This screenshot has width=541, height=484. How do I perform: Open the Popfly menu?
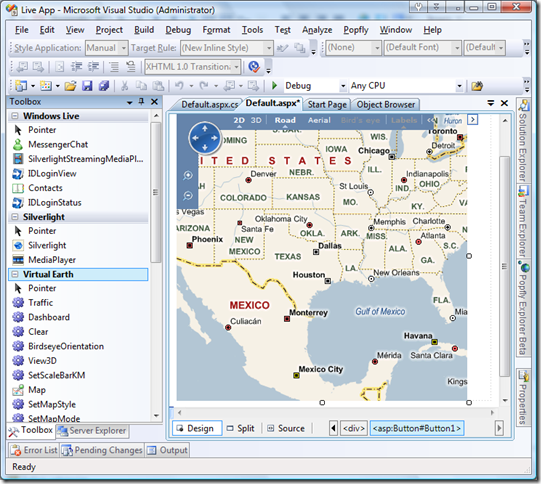[356, 30]
